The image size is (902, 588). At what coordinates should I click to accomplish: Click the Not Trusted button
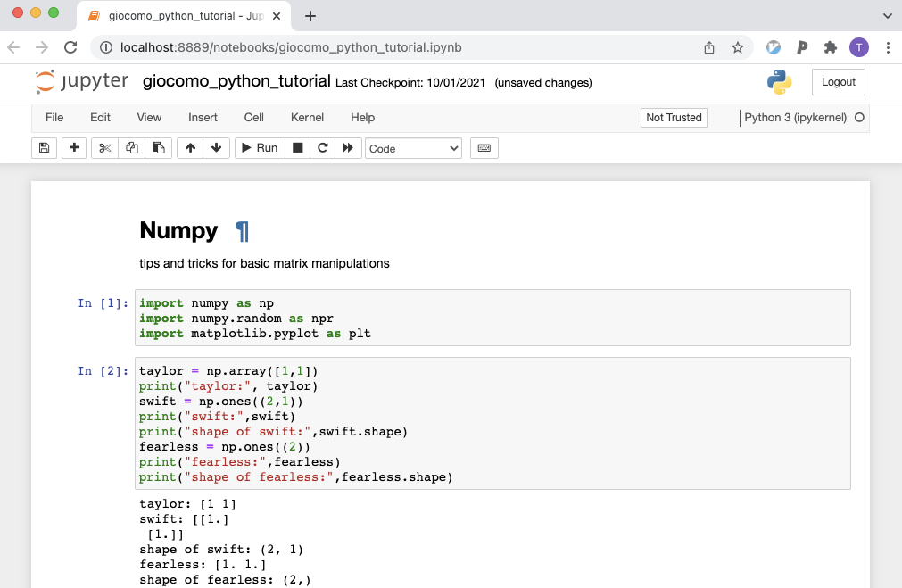pos(673,117)
